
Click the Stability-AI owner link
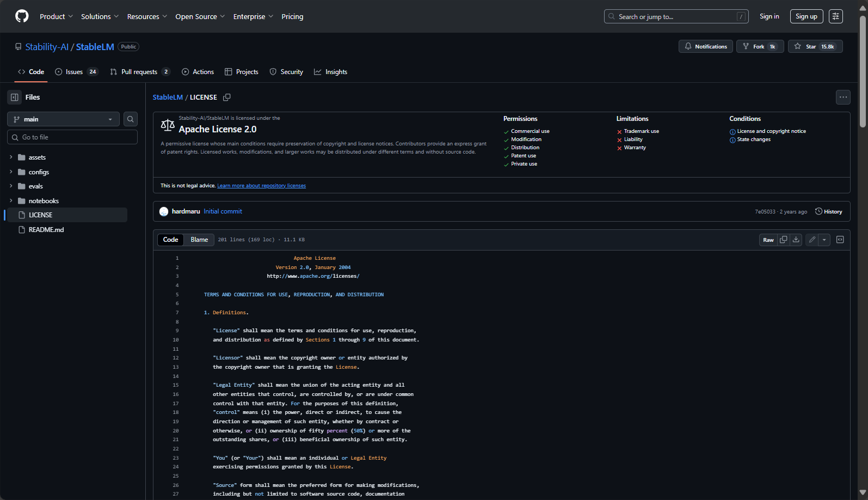[x=47, y=47]
